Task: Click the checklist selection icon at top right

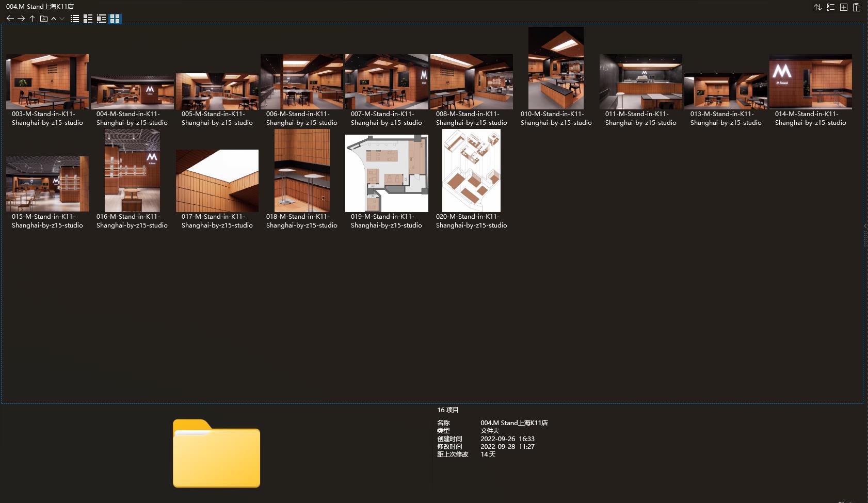Action: click(x=831, y=7)
